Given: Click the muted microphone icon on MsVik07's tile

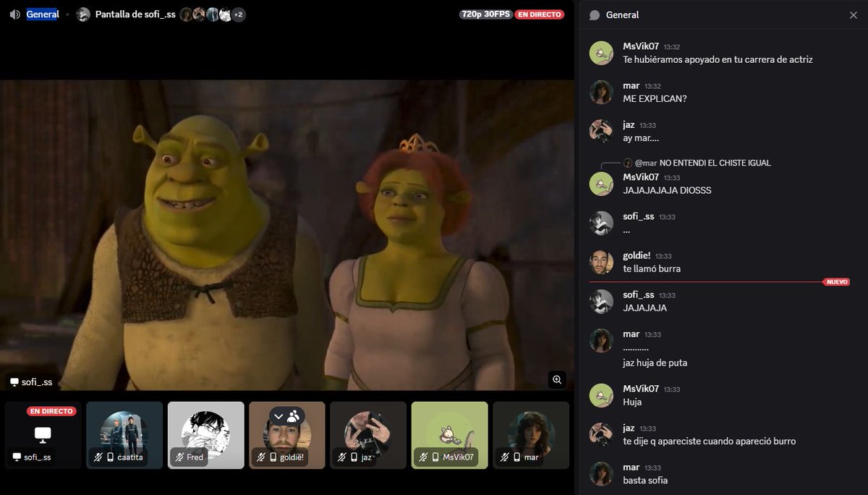Looking at the screenshot, I should (424, 457).
